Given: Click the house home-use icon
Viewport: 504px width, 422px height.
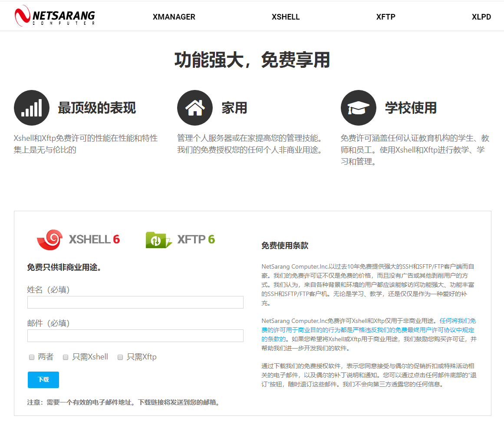Looking at the screenshot, I should (x=195, y=108).
